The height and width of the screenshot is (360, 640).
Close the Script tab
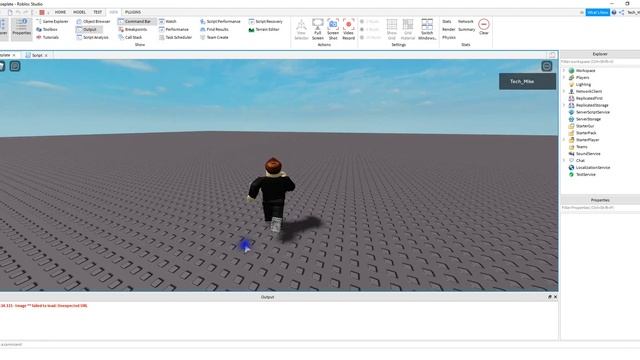pyautogui.click(x=46, y=55)
